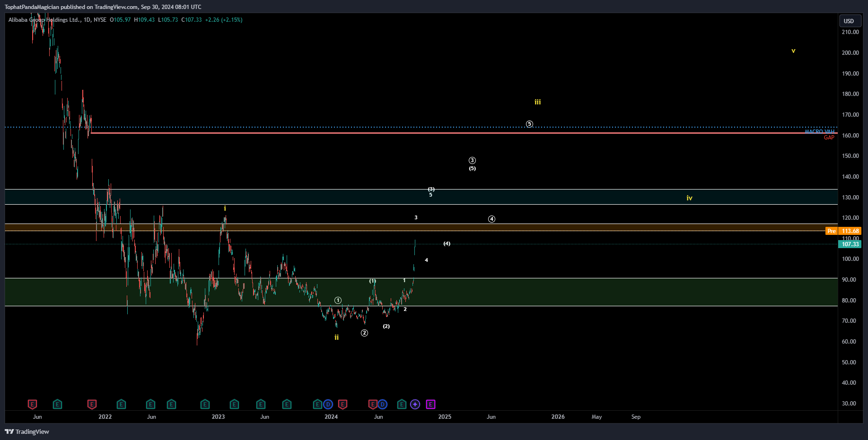Image resolution: width=868 pixels, height=440 pixels.
Task: Click the green earnings marker above Jun 2022
Action: click(150, 404)
